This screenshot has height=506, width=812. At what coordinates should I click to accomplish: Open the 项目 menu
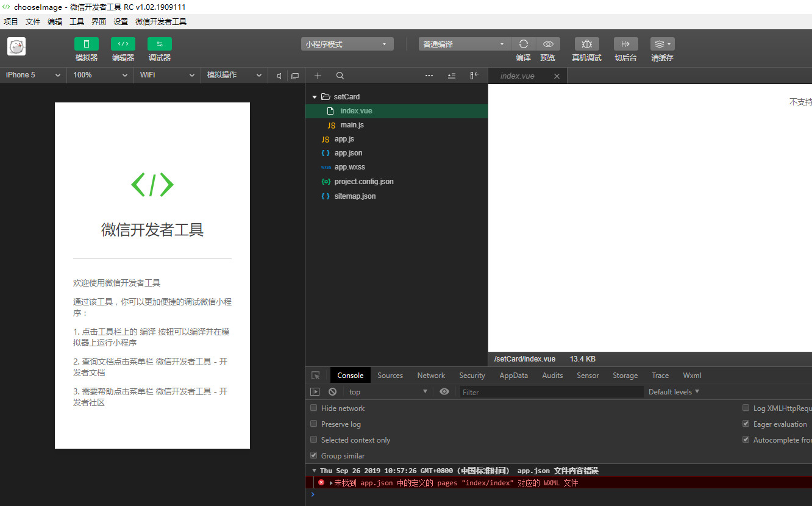click(11, 21)
